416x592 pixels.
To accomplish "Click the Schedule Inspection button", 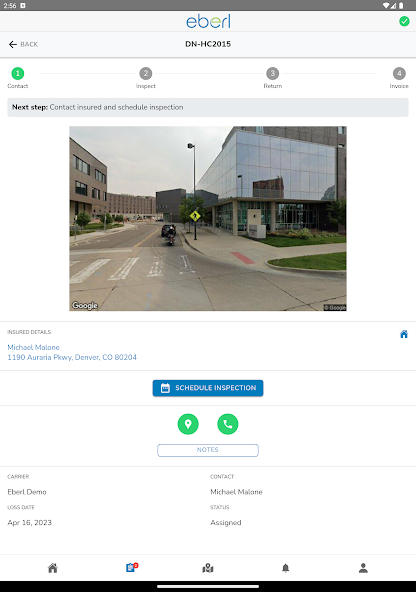I will (208, 388).
